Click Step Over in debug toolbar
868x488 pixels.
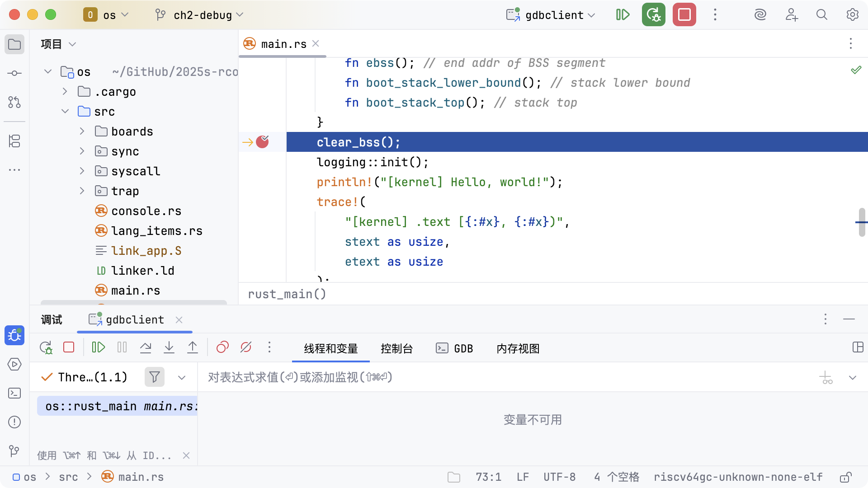pos(146,347)
